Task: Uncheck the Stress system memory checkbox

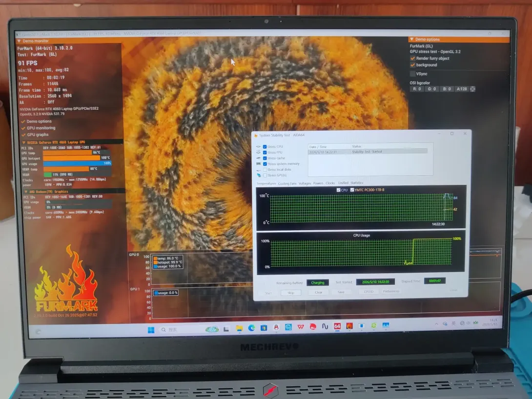Action: [x=265, y=164]
